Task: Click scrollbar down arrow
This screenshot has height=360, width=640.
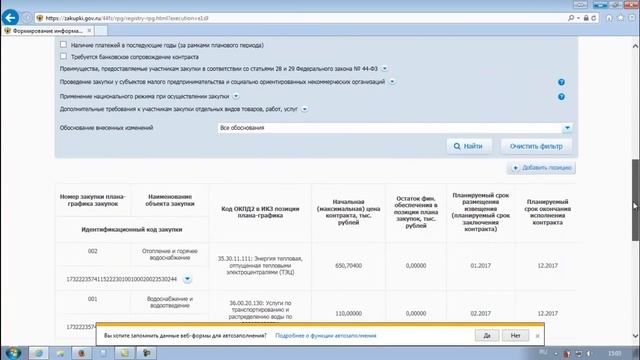Action: click(636, 336)
